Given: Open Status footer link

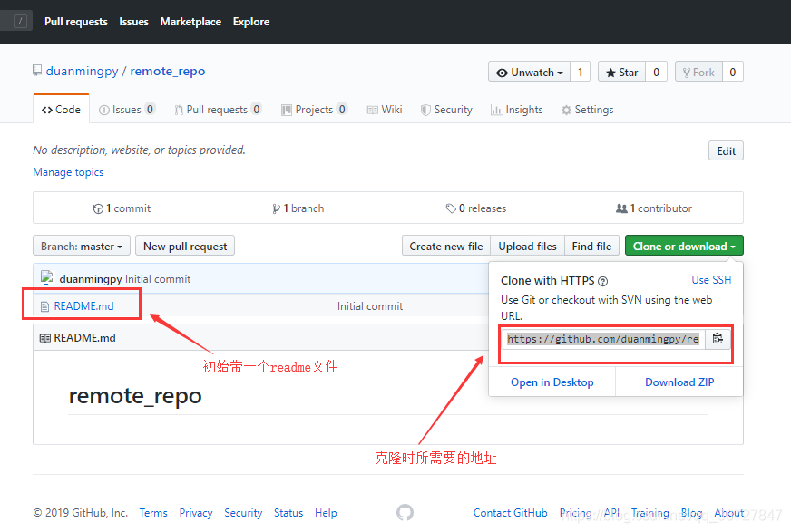Looking at the screenshot, I should click(288, 513).
